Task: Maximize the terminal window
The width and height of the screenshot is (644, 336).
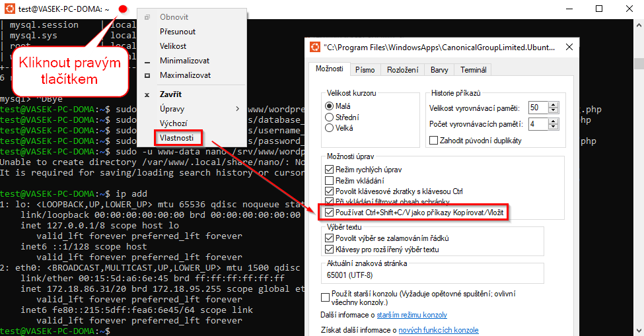Action: (599, 9)
